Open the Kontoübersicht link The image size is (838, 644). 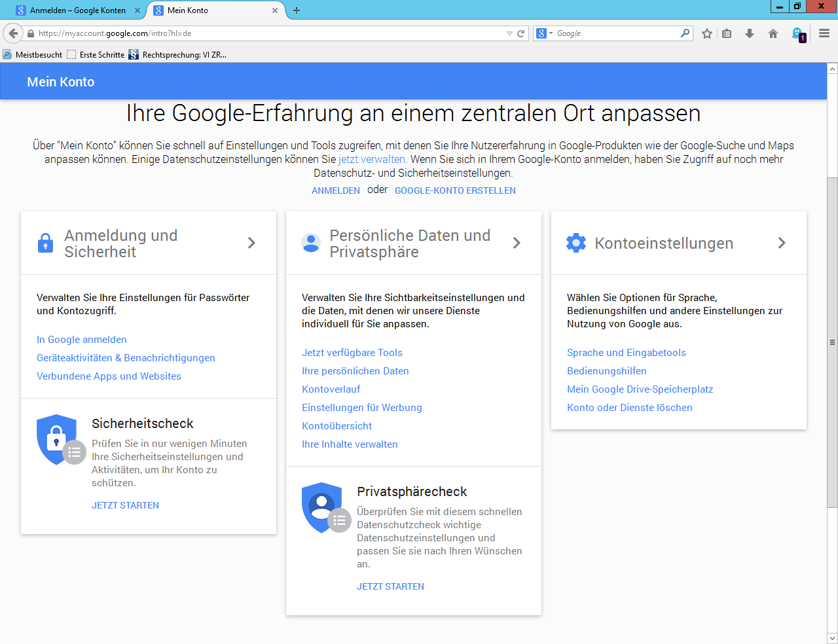(x=337, y=426)
